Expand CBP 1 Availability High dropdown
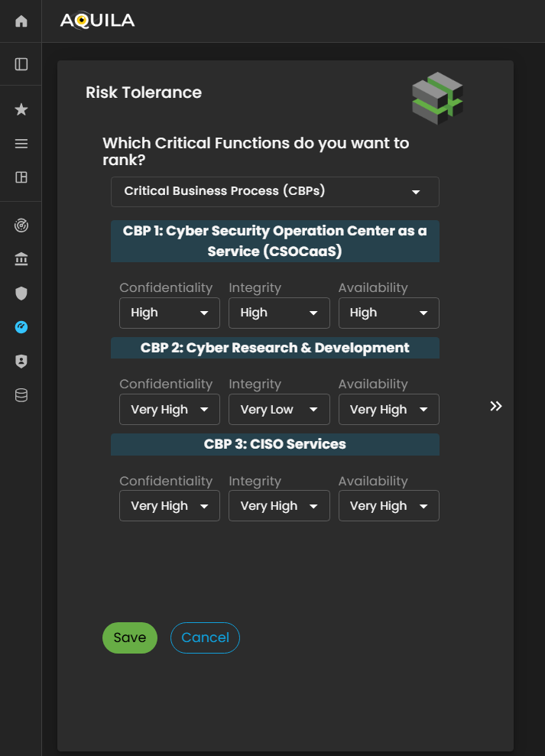The width and height of the screenshot is (545, 756). click(x=388, y=313)
